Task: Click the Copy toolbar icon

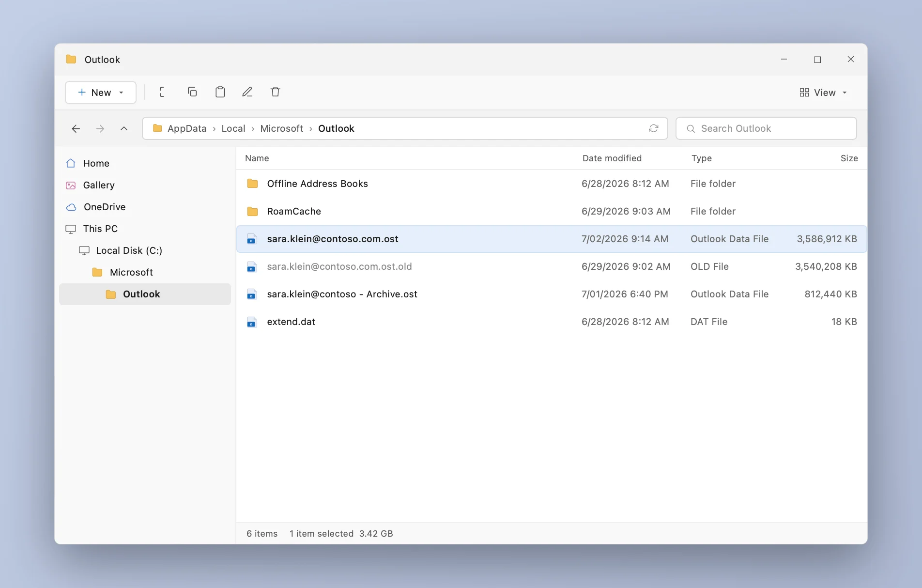Action: point(192,92)
